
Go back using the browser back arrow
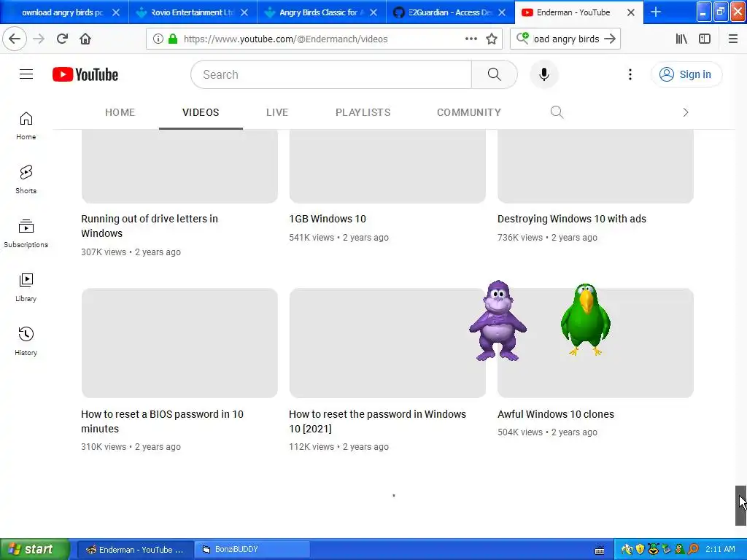tap(15, 39)
